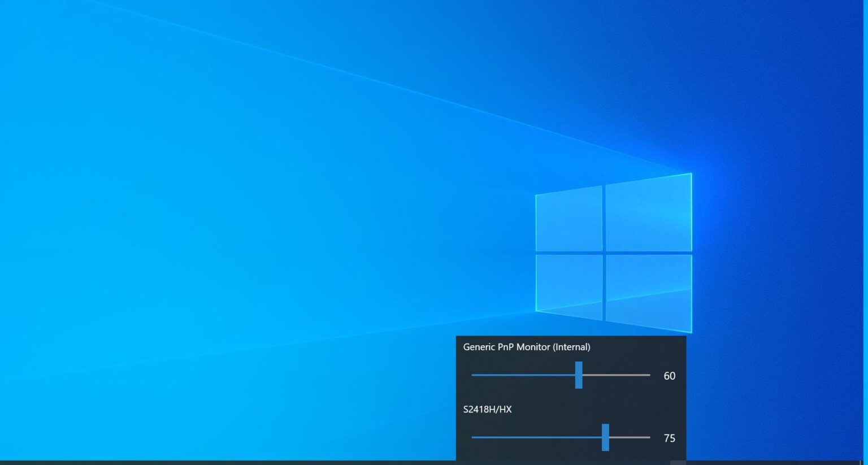Click the S2418H/HX brightness slider handle
The width and height of the screenshot is (868, 465).
coord(606,437)
